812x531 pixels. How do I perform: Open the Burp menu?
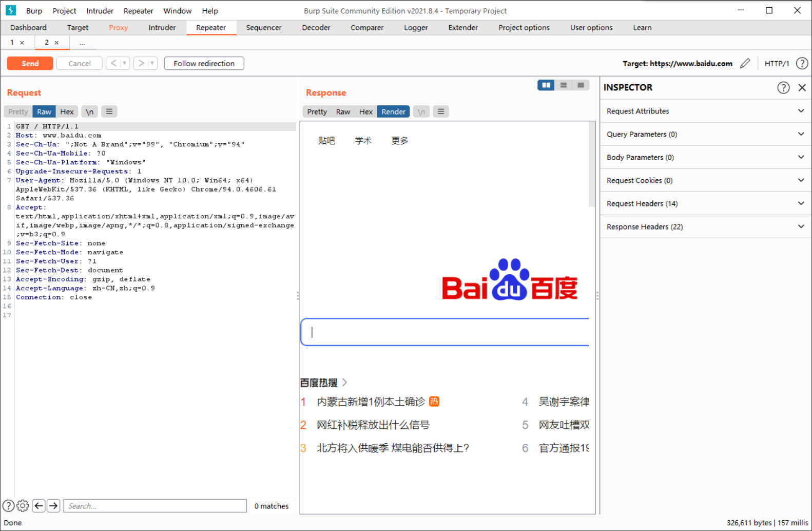tap(34, 11)
